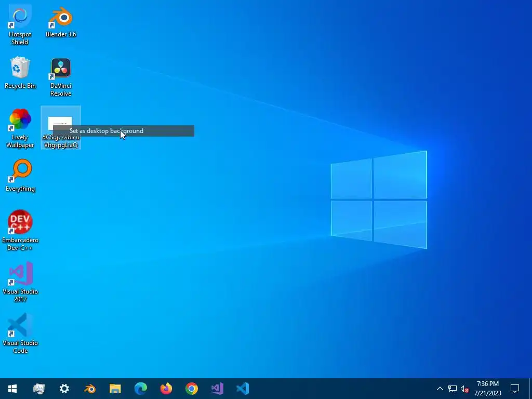
Task: Launch Firefox from the taskbar
Action: 166,389
